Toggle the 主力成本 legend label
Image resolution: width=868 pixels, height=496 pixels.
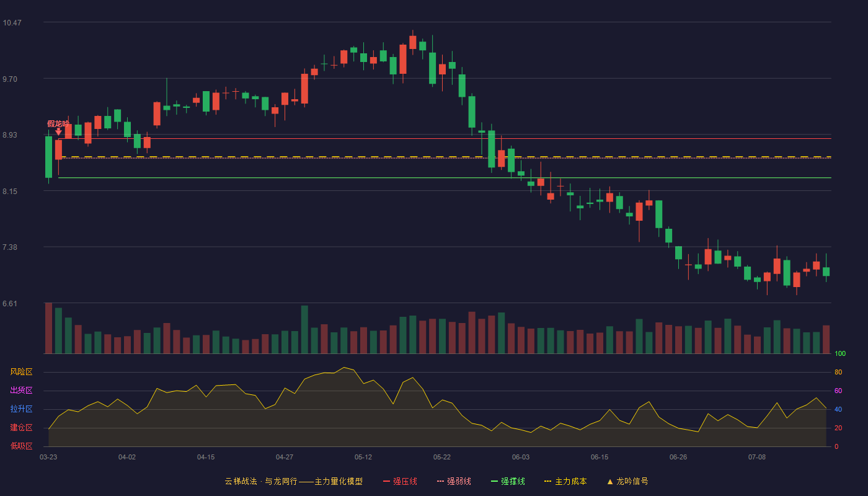(x=571, y=481)
